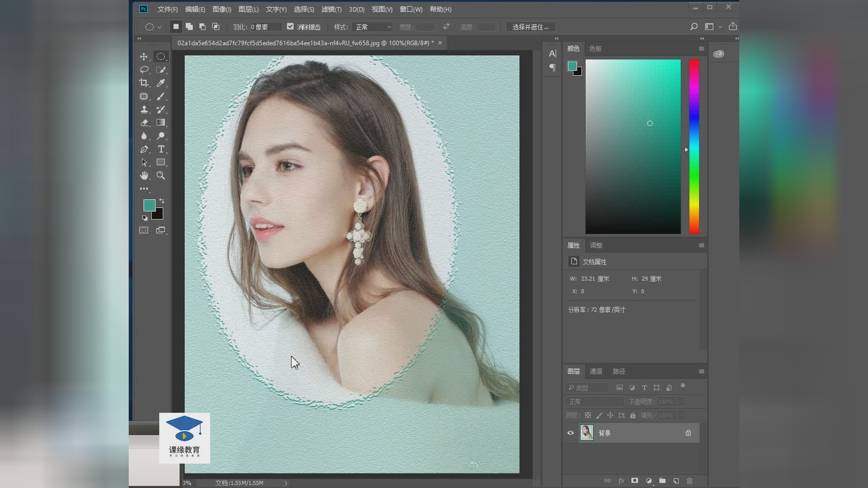This screenshot has height=488, width=868.
Task: Select the Crop tool
Action: [144, 83]
